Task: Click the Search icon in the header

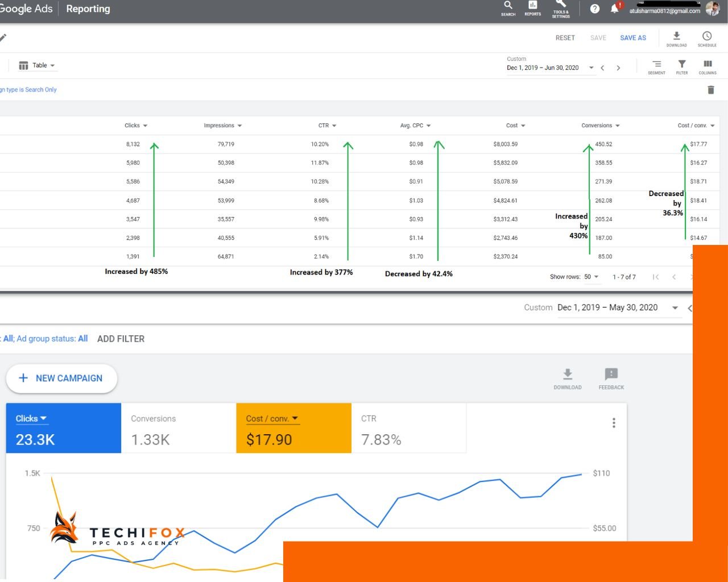Action: coord(508,7)
